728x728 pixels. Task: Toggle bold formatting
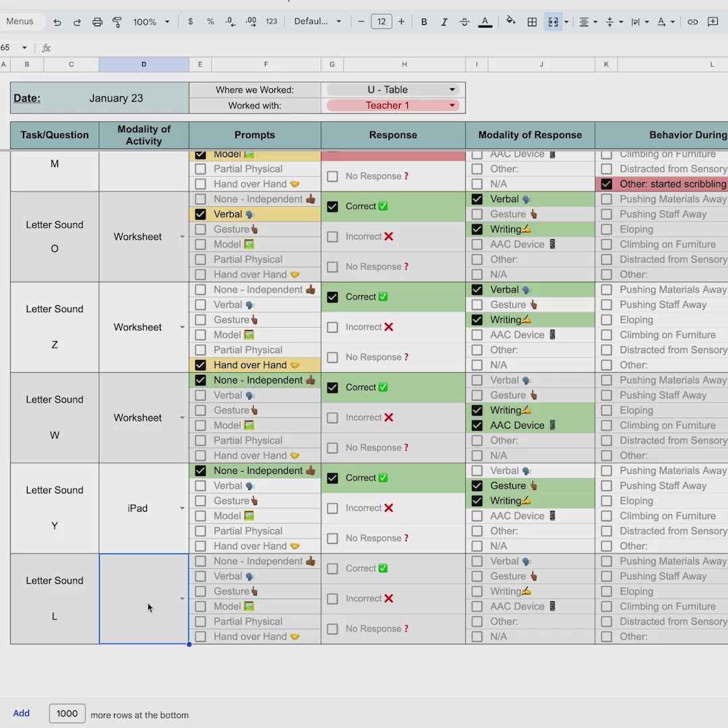(424, 22)
